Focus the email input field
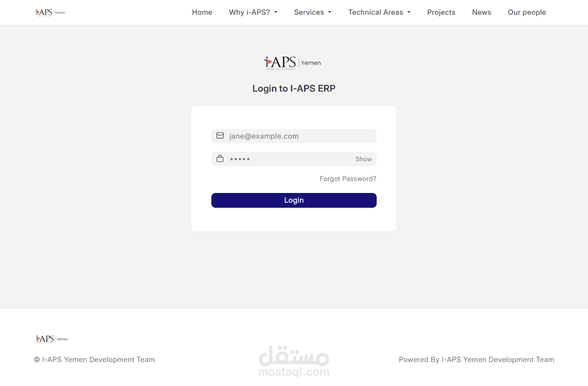Viewport: 588px width, 386px height. point(294,136)
